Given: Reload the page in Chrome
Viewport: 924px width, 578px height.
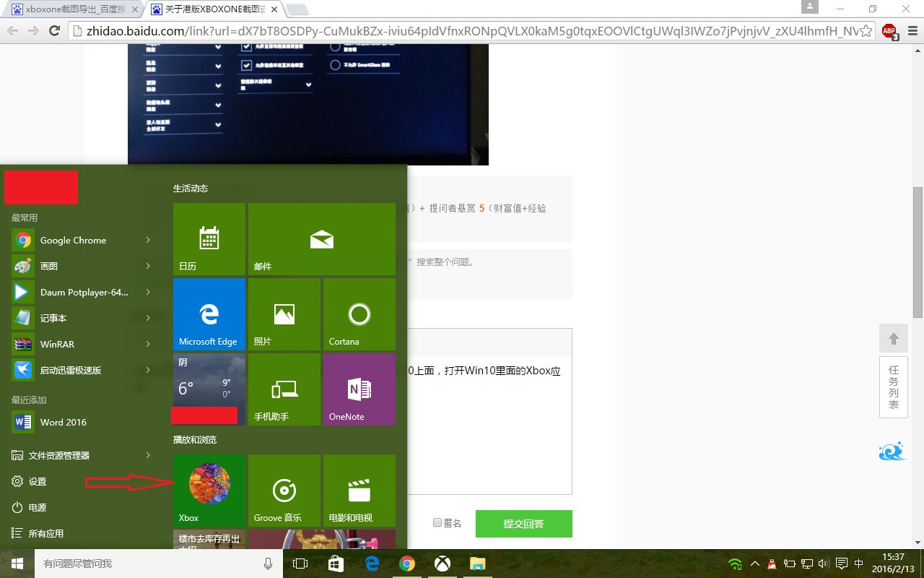Looking at the screenshot, I should coord(54,31).
